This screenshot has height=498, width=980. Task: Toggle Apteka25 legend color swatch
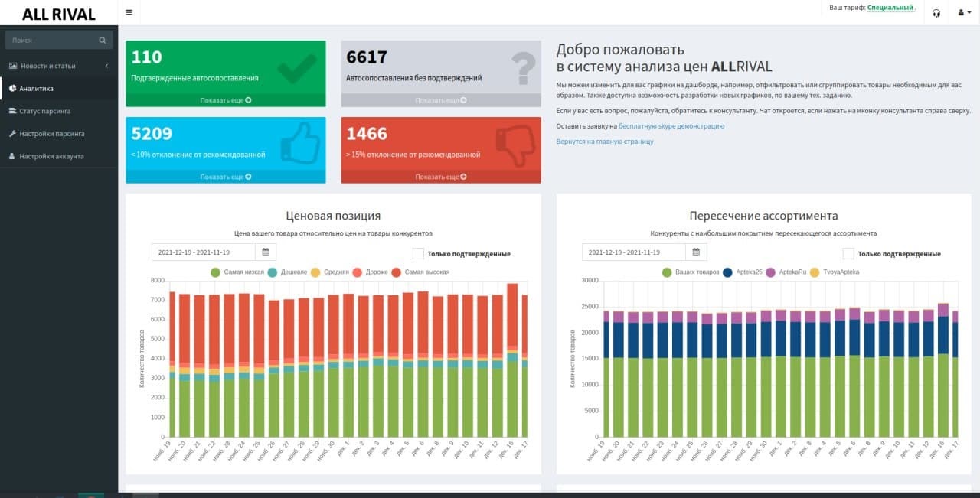pyautogui.click(x=727, y=272)
